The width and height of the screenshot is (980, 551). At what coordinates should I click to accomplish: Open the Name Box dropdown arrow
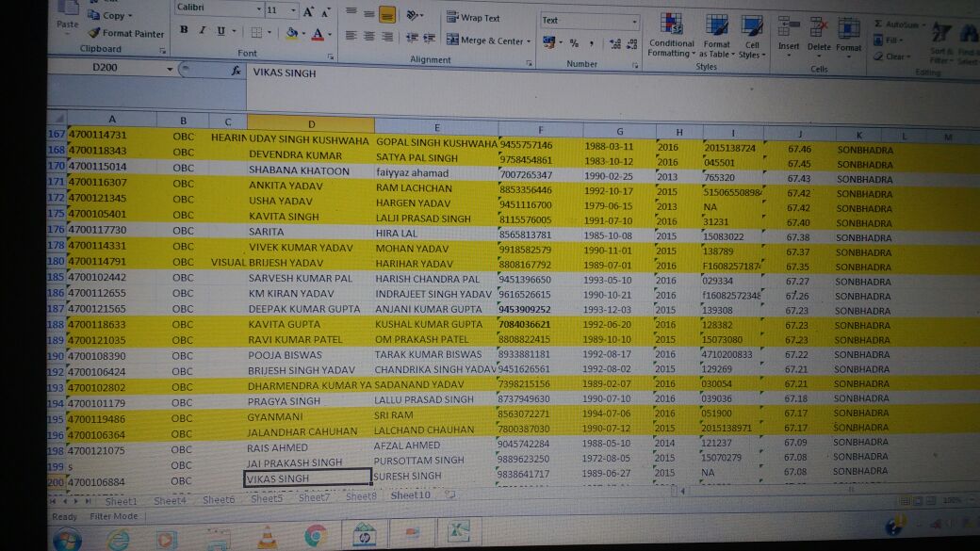coord(170,69)
